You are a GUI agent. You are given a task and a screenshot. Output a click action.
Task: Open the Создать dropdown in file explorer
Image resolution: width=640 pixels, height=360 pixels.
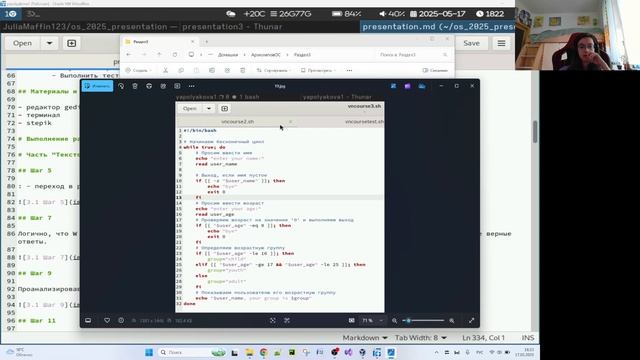coord(139,70)
